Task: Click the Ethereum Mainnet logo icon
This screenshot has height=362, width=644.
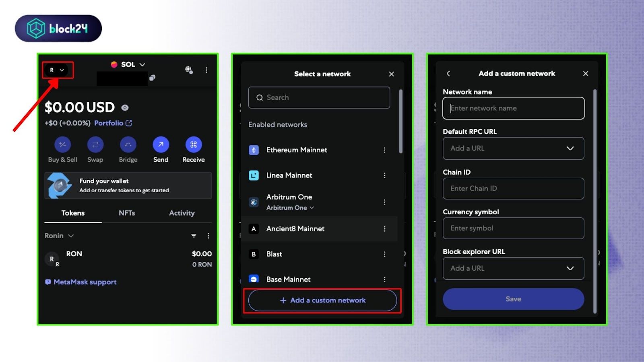Action: coord(254,150)
